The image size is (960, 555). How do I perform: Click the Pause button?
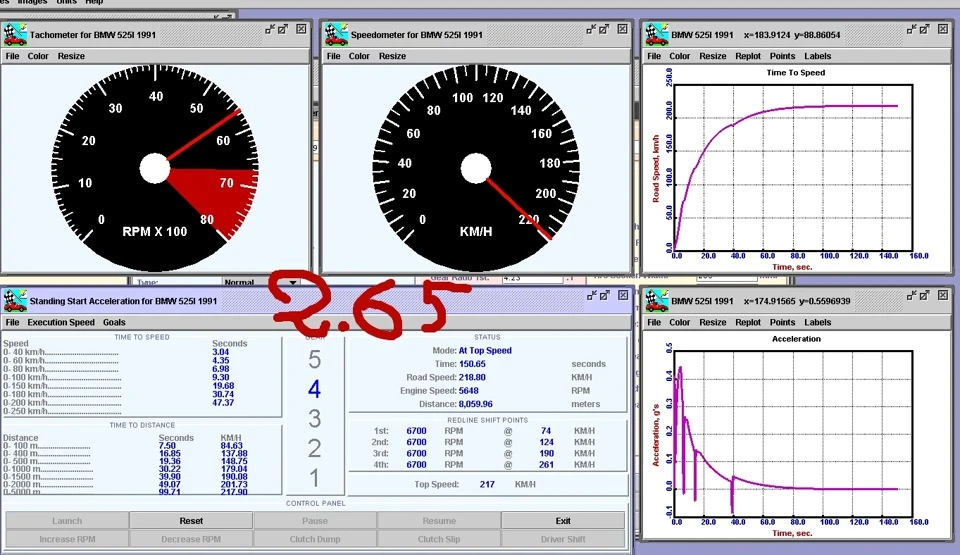(x=315, y=521)
